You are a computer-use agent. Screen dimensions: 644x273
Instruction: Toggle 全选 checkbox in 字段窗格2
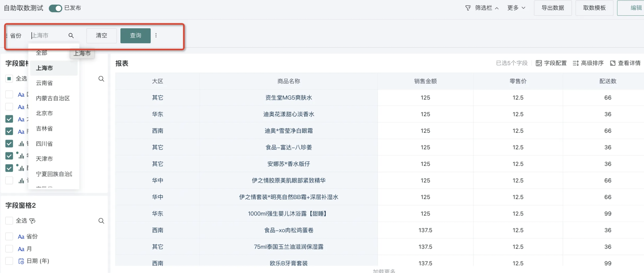point(9,221)
